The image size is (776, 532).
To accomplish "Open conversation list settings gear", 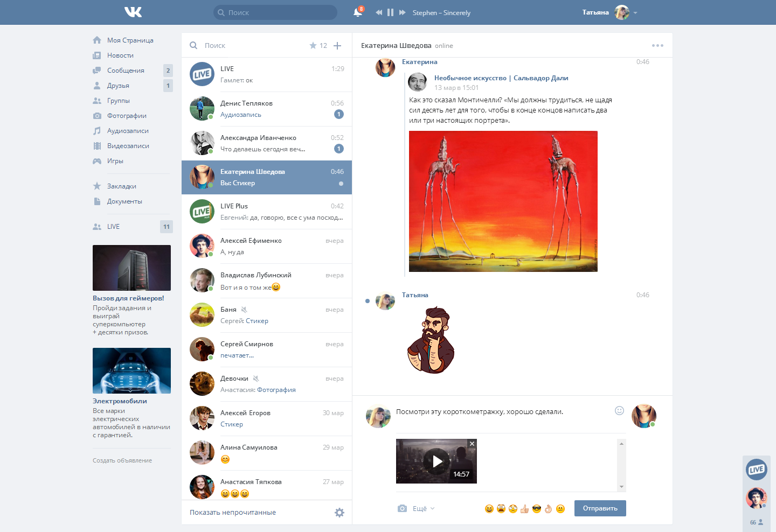I will 339,513.
